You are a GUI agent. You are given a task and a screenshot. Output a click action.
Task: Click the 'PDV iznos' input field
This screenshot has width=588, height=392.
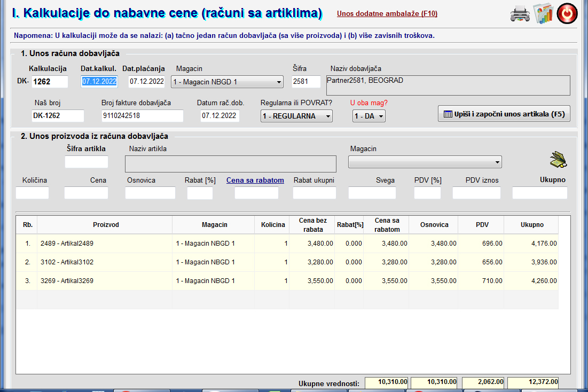click(x=476, y=193)
